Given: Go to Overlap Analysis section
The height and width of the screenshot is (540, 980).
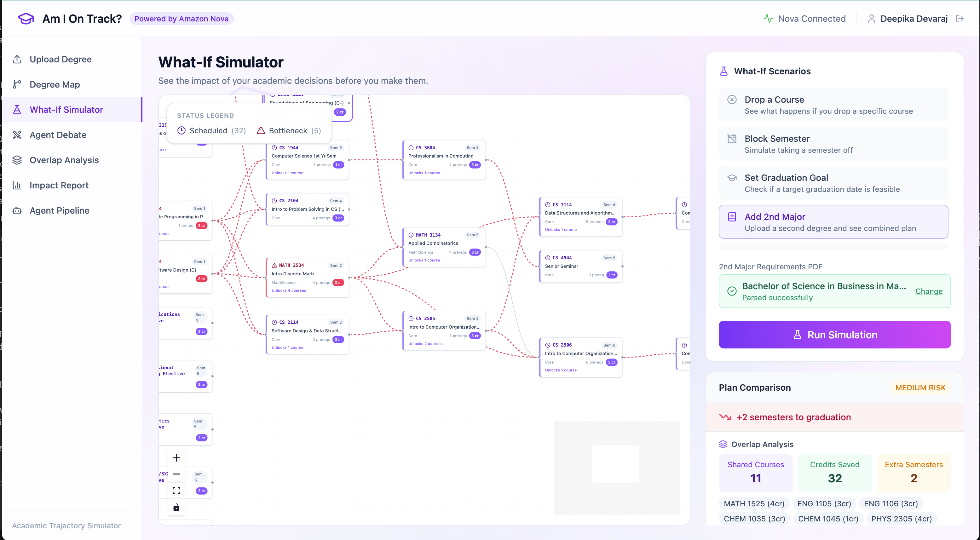Looking at the screenshot, I should pyautogui.click(x=64, y=160).
